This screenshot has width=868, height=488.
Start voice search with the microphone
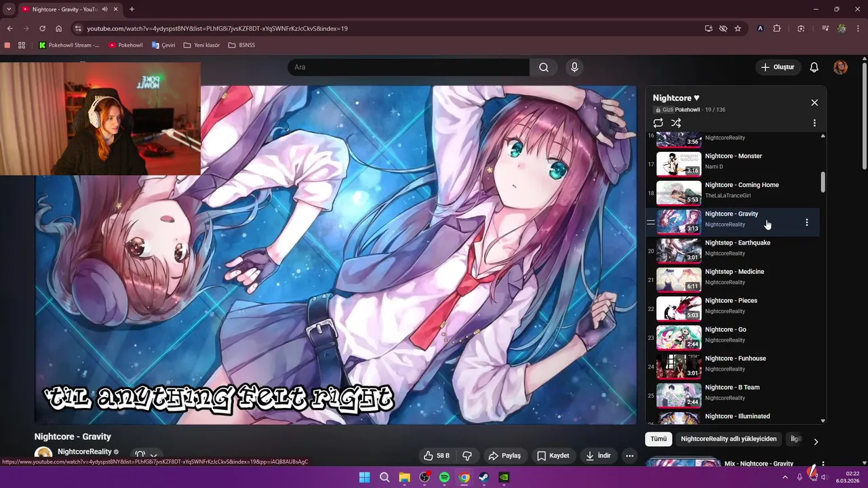pyautogui.click(x=574, y=67)
